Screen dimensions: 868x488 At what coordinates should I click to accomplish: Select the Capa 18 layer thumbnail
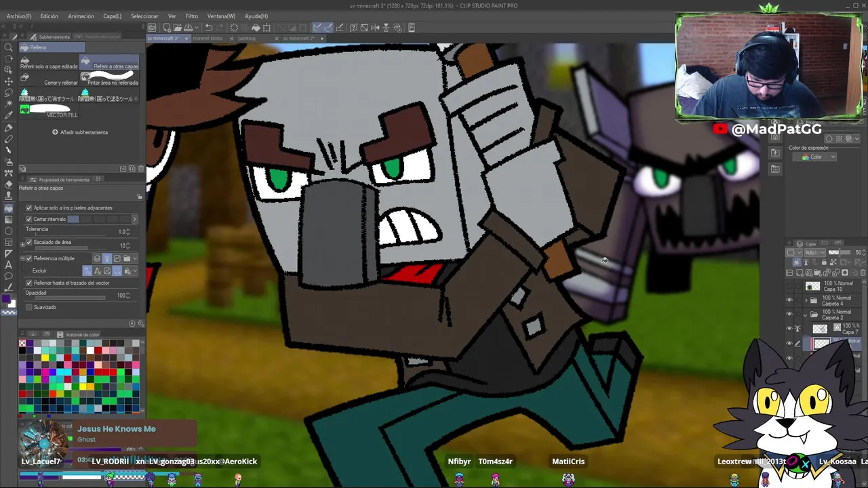[x=812, y=286]
